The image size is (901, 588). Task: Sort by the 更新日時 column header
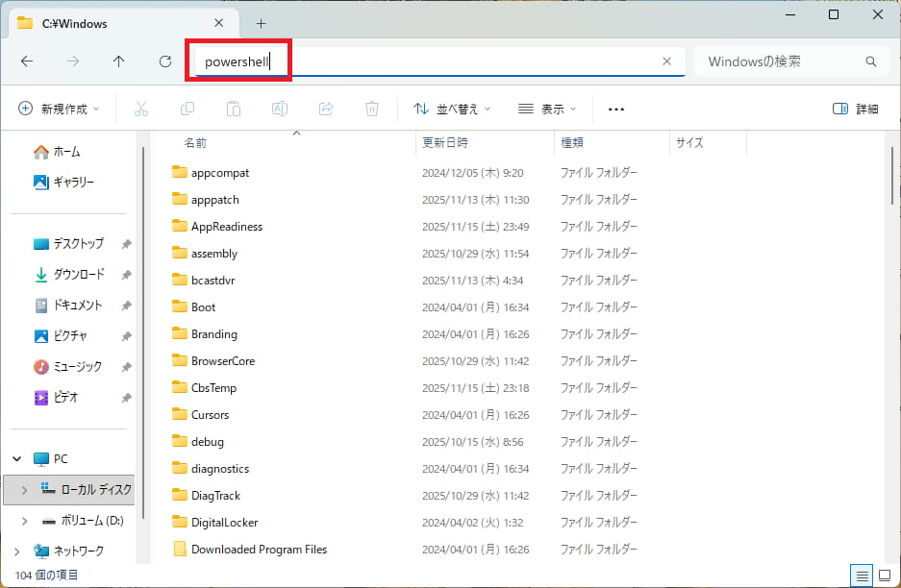(445, 142)
